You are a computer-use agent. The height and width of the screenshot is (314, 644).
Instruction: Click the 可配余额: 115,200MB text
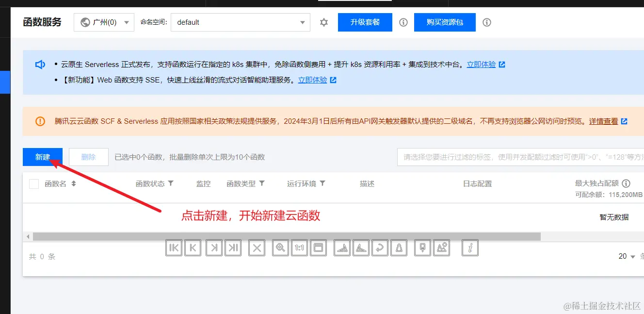tap(609, 195)
